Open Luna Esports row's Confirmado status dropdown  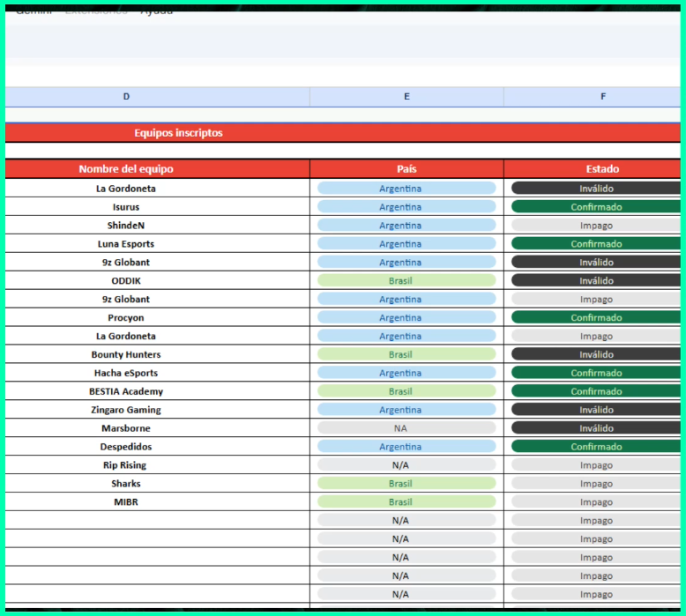[596, 243]
